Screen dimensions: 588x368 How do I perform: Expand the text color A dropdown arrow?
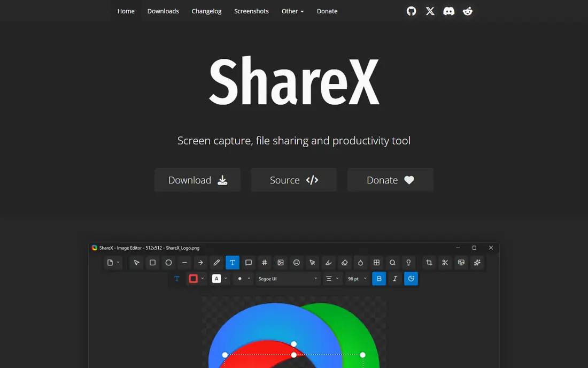coord(226,279)
